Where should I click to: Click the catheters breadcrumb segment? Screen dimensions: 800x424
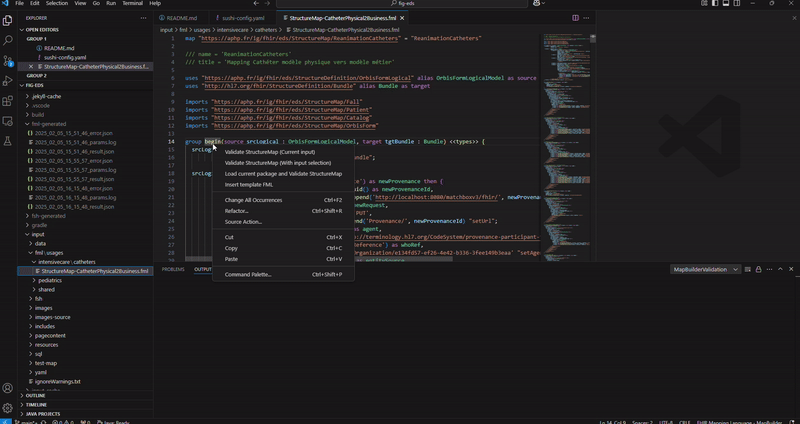pyautogui.click(x=266, y=30)
